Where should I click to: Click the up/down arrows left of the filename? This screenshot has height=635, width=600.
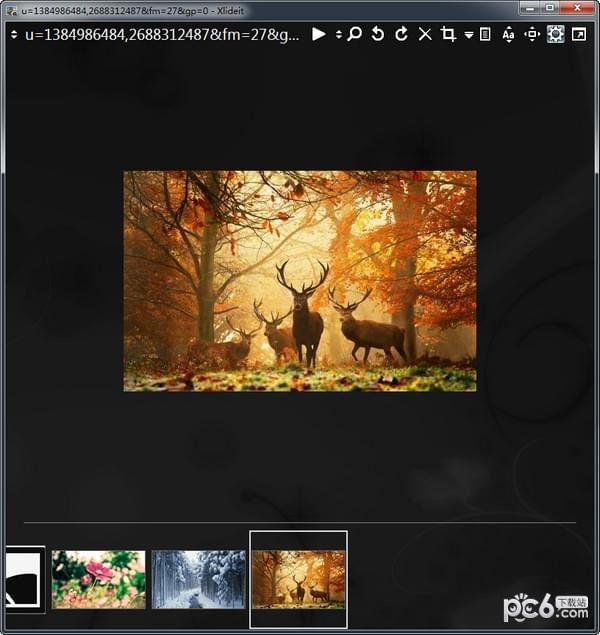tap(13, 34)
